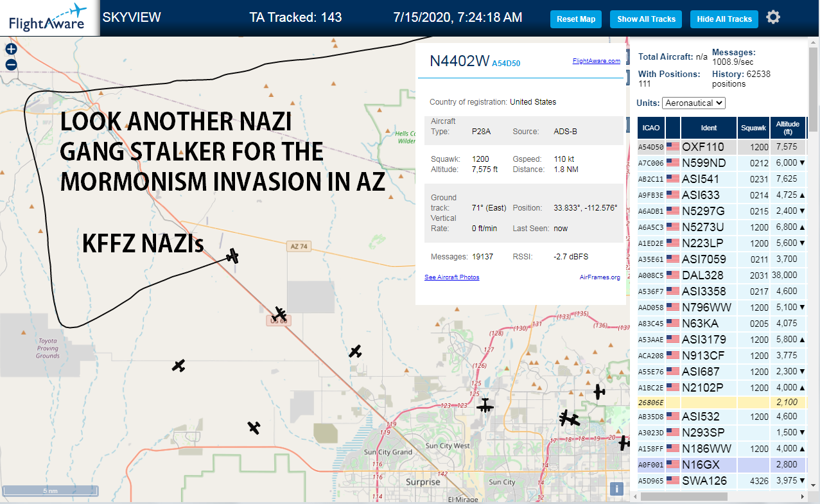The image size is (820, 504).
Task: Click US flag in DAL328 row
Action: pyautogui.click(x=673, y=275)
